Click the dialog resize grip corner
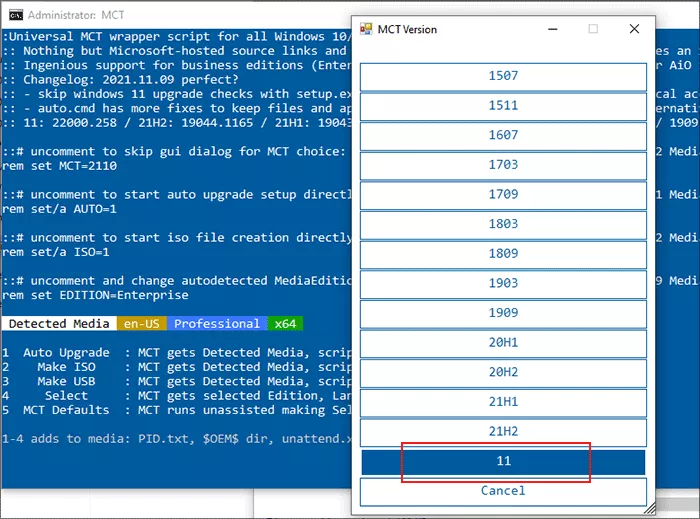The height and width of the screenshot is (519, 700). 650,508
